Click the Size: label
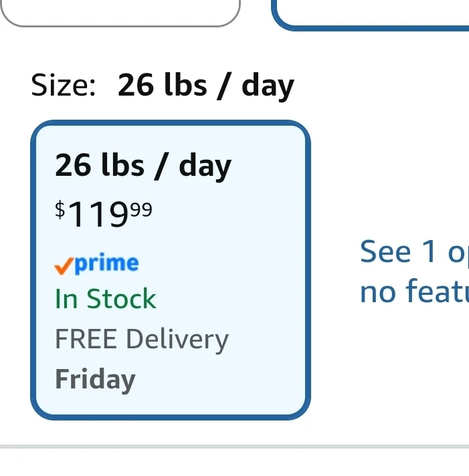The height and width of the screenshot is (476, 469). point(64,85)
